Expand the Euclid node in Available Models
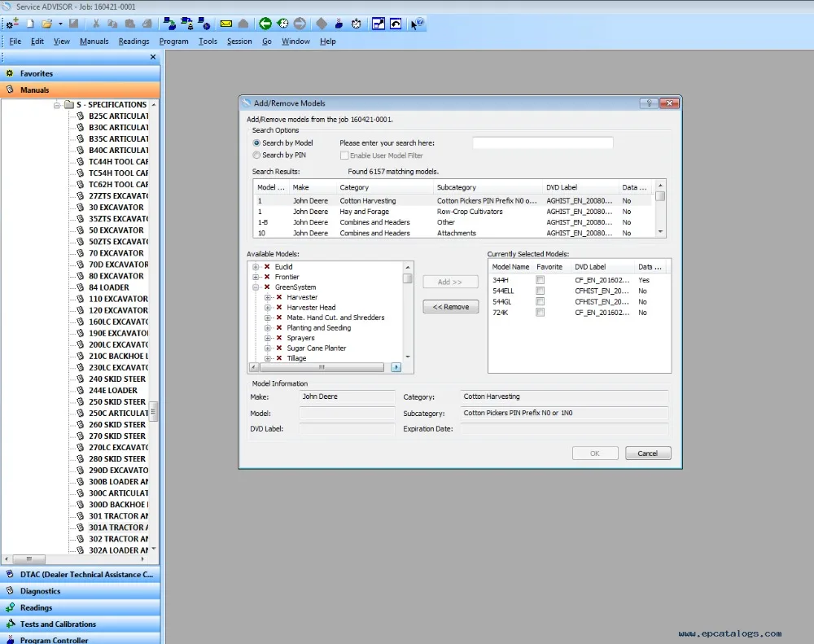814x644 pixels. click(x=256, y=267)
